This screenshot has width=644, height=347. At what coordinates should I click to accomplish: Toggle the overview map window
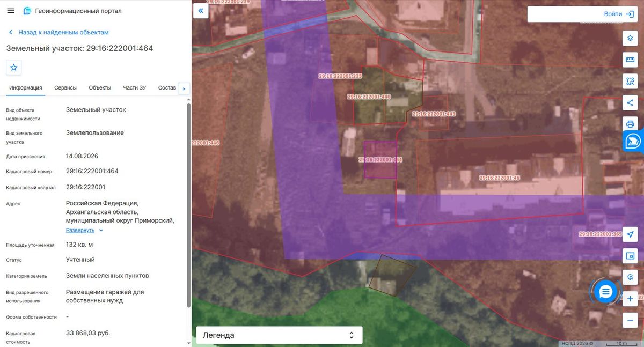pos(630,255)
